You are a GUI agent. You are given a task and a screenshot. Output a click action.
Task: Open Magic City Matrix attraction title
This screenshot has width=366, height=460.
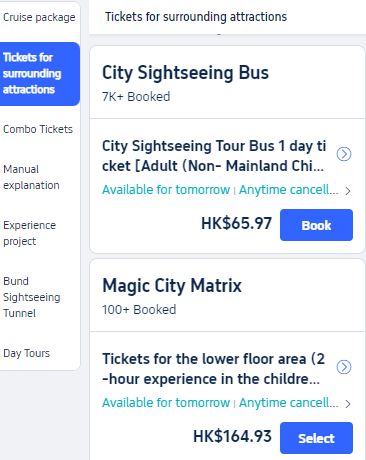(172, 286)
